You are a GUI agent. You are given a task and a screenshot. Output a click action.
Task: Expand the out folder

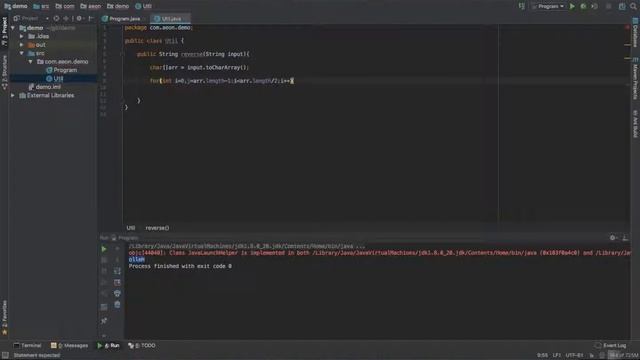(x=22, y=45)
